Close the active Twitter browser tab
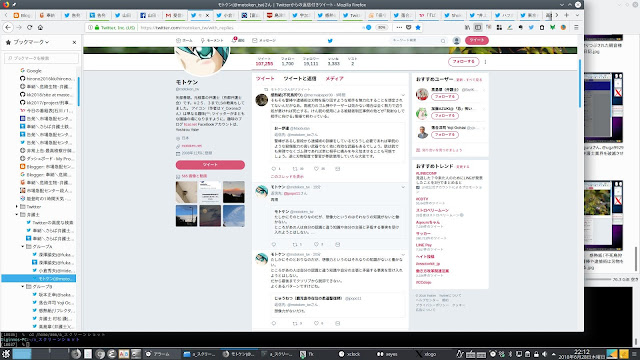This screenshot has height=360, width=640. 207,15
